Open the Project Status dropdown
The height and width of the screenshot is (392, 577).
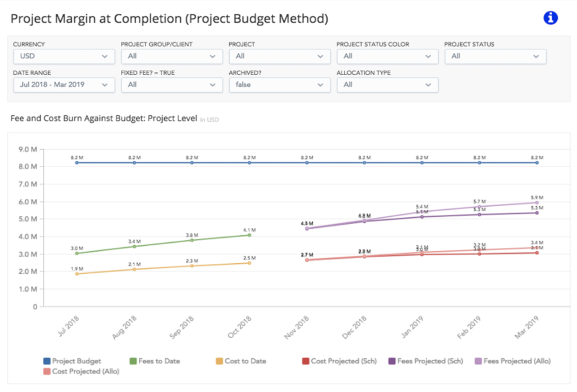495,56
